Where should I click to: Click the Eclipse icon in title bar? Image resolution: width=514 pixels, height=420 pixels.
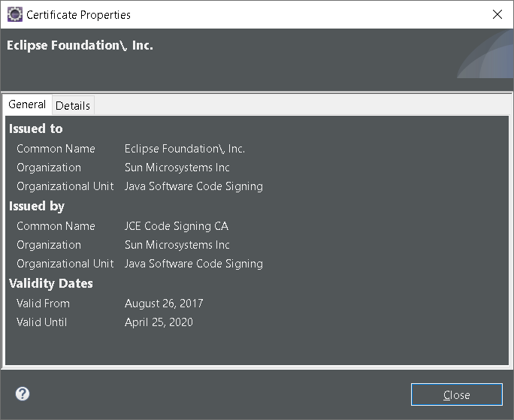[14, 14]
